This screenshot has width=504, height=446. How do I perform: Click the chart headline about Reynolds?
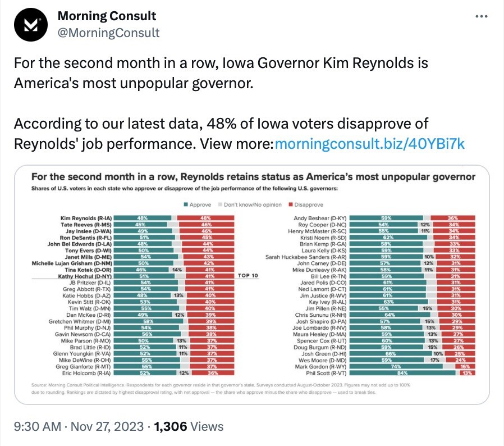point(253,177)
